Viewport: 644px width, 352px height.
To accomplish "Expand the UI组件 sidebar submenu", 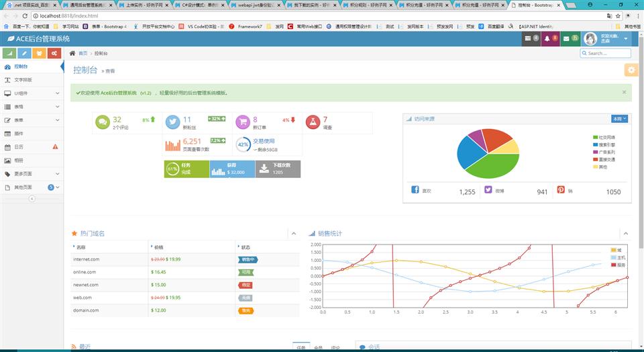I will click(30, 93).
